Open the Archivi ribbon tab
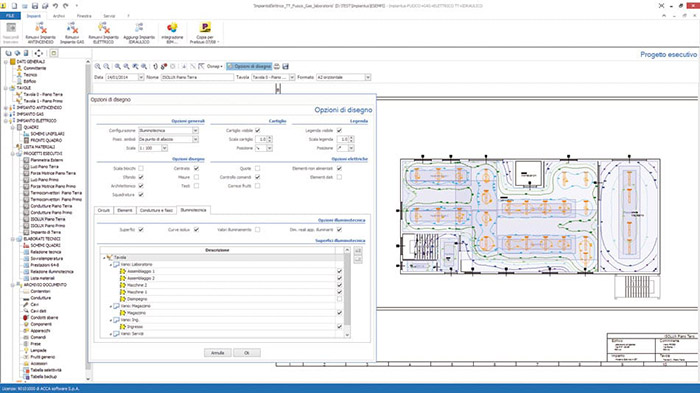Screen dimensions: 700x393 click(59, 16)
